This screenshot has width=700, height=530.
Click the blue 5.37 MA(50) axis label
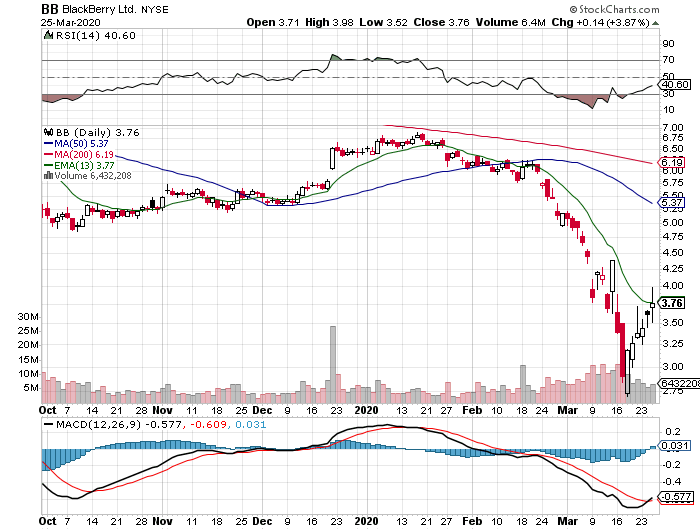(x=672, y=201)
